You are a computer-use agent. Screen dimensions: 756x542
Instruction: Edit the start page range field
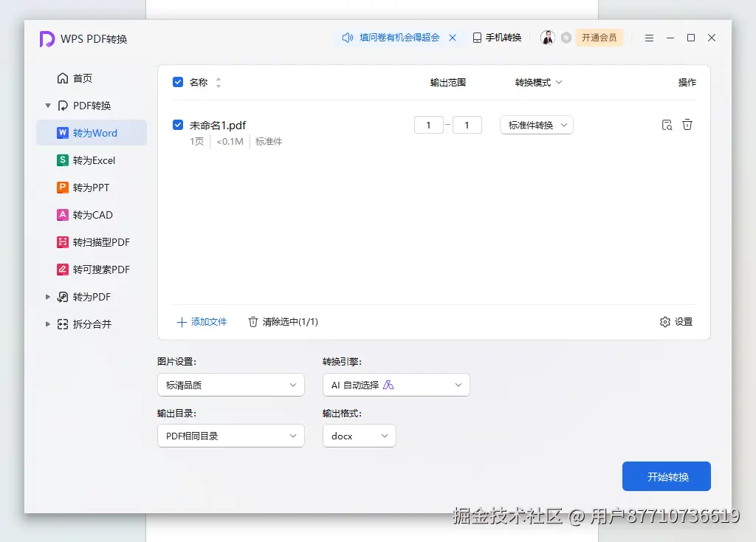429,125
